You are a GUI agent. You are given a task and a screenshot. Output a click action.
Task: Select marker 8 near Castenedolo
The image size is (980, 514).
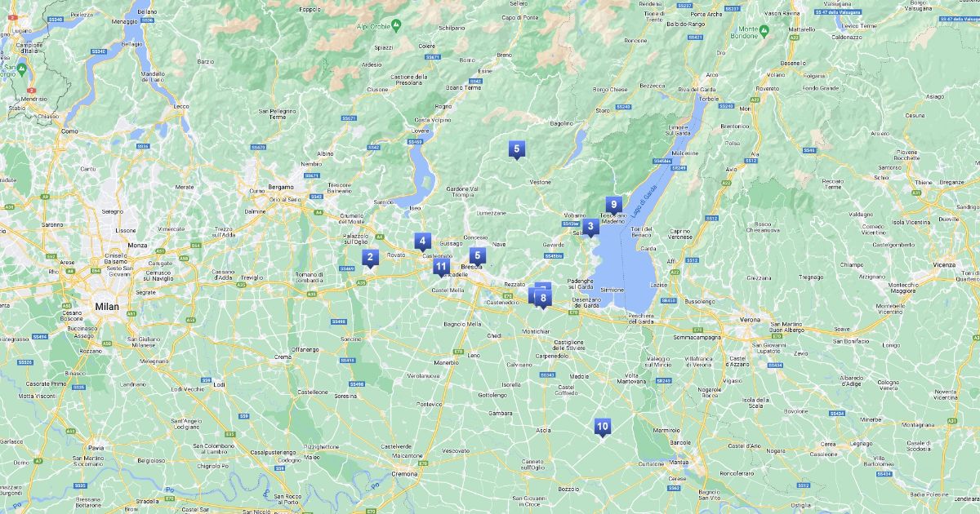pos(543,299)
